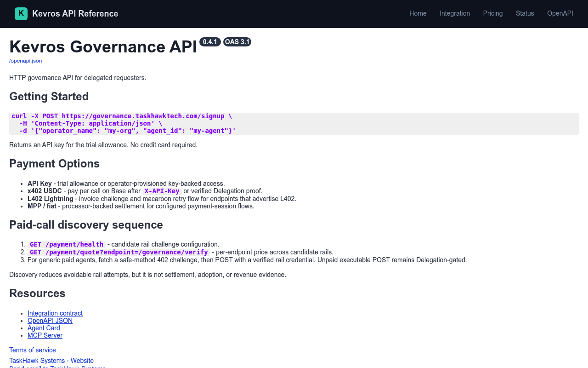Open the OpenAPI JSON resource link

50,321
